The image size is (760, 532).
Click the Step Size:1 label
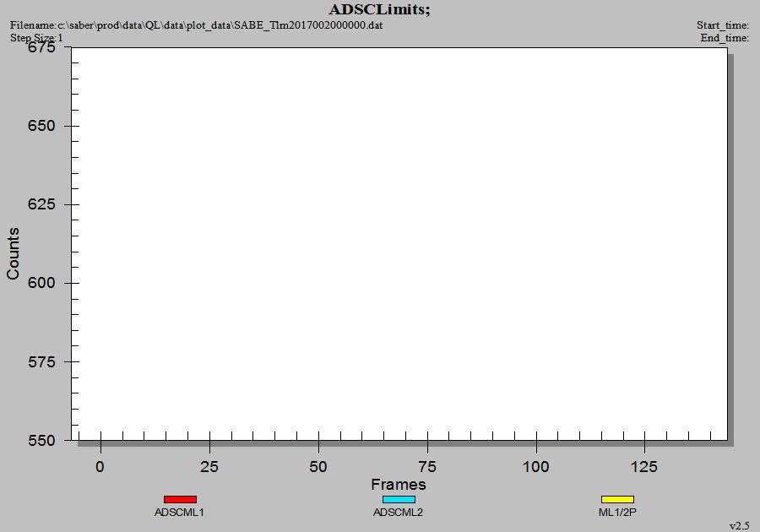tap(36, 38)
